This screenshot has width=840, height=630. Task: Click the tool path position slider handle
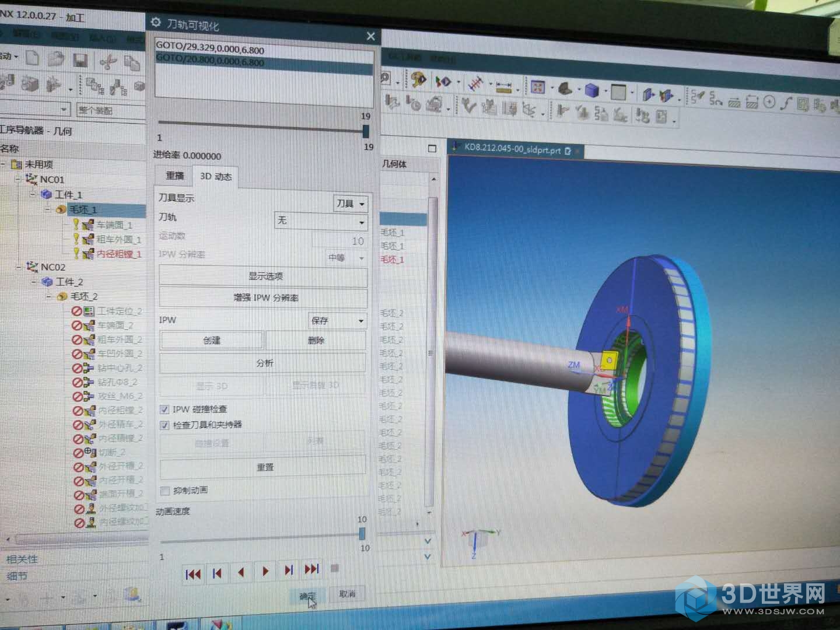click(366, 130)
